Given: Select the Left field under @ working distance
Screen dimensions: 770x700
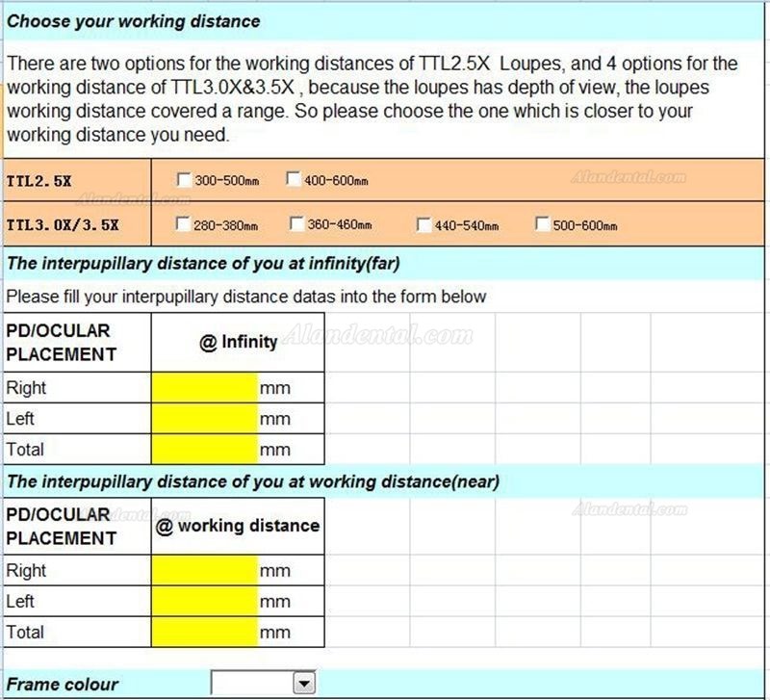Looking at the screenshot, I should (204, 602).
